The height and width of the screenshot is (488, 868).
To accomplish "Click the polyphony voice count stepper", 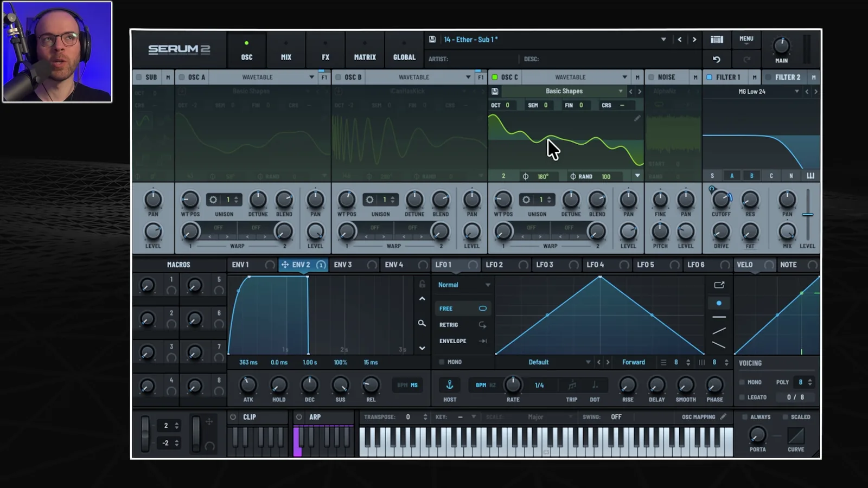I will click(x=809, y=382).
